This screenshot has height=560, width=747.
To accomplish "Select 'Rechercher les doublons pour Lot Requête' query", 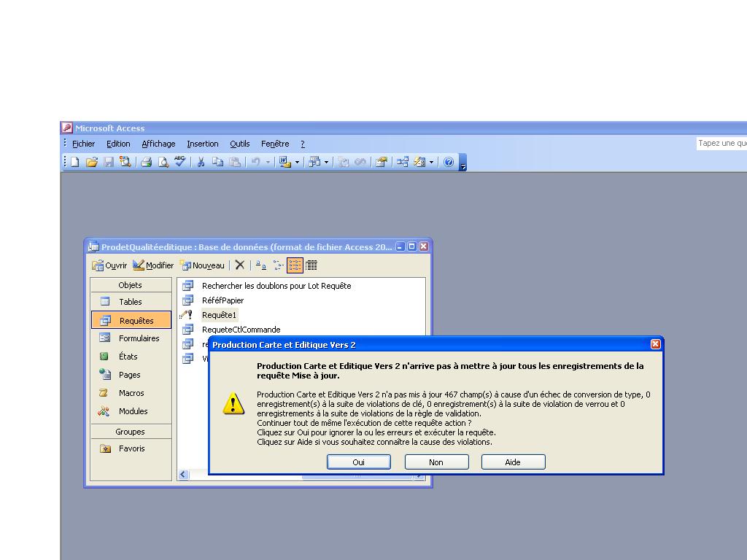I will coord(276,286).
